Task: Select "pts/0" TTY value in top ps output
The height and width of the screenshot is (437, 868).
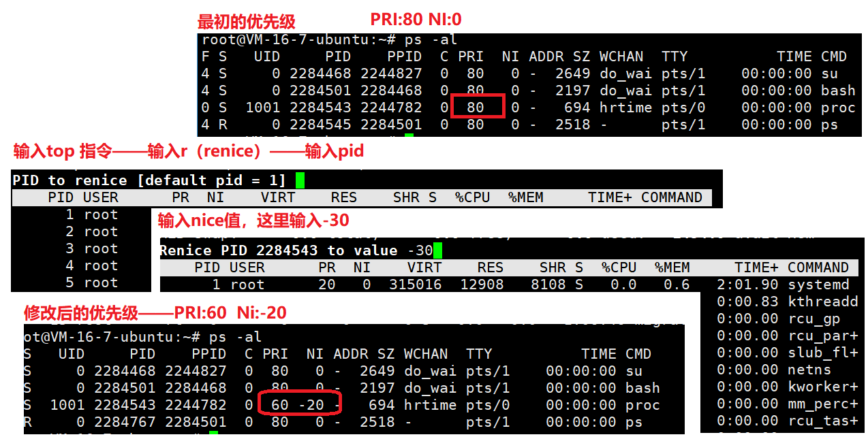Action: [683, 108]
